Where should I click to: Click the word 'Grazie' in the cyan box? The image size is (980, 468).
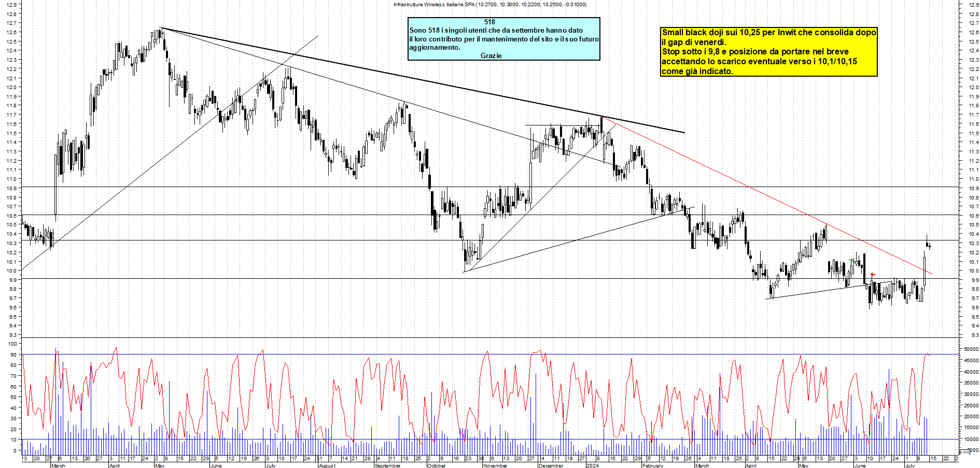click(491, 55)
